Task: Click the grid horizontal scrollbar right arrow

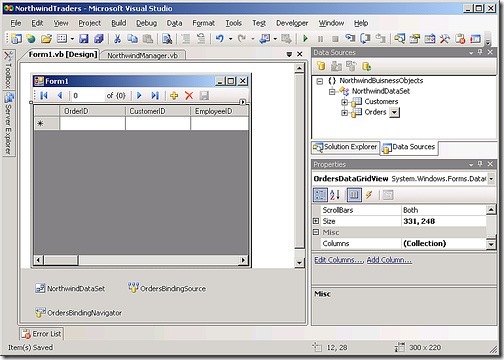Action: click(243, 260)
